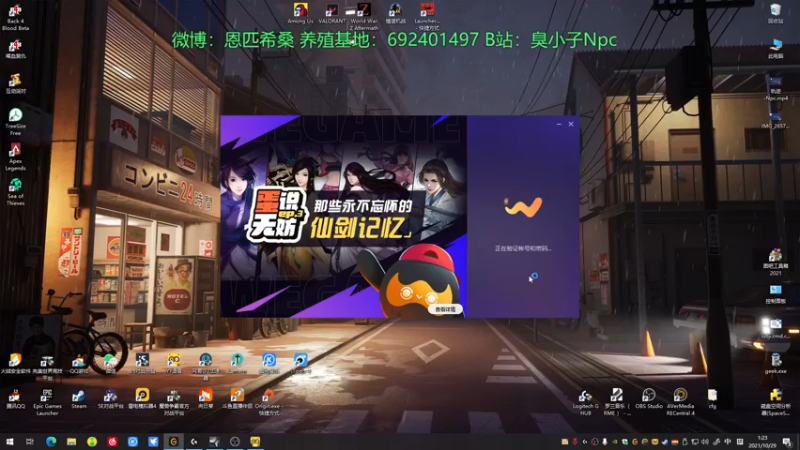Screen dimensions: 800x450
Task: Open Task View from the taskbar
Action: click(x=30, y=442)
